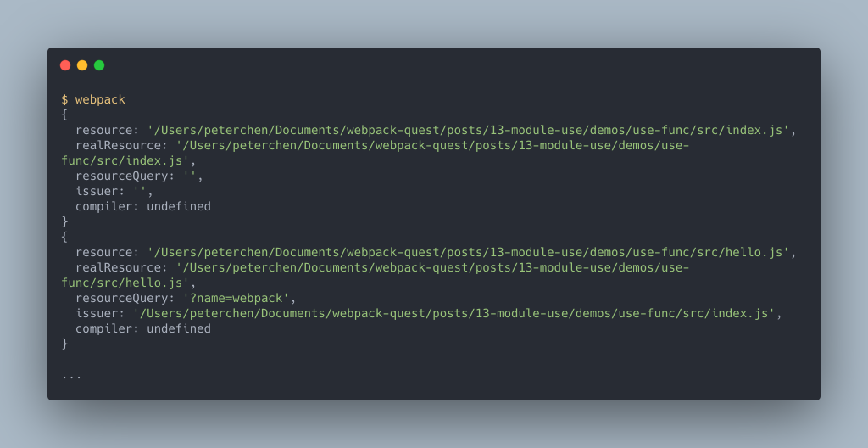The height and width of the screenshot is (448, 868).
Task: Click the first empty resourceQuery value
Action: [x=189, y=176]
